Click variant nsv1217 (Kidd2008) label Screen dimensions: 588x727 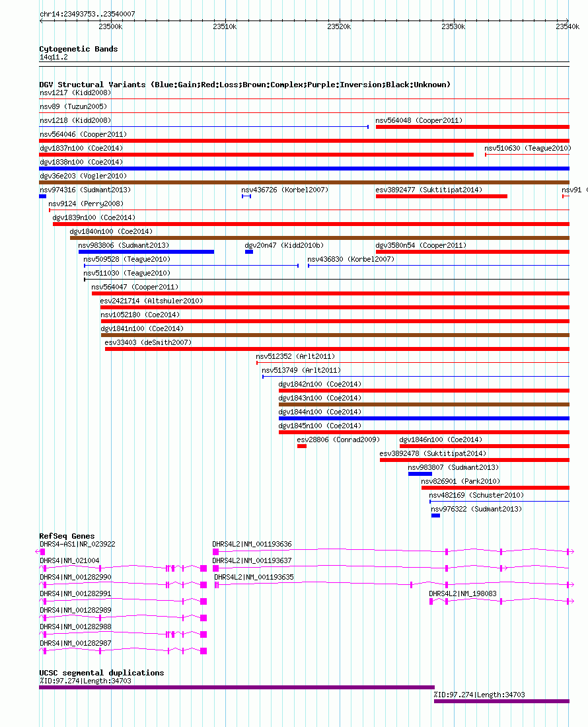(x=75, y=93)
